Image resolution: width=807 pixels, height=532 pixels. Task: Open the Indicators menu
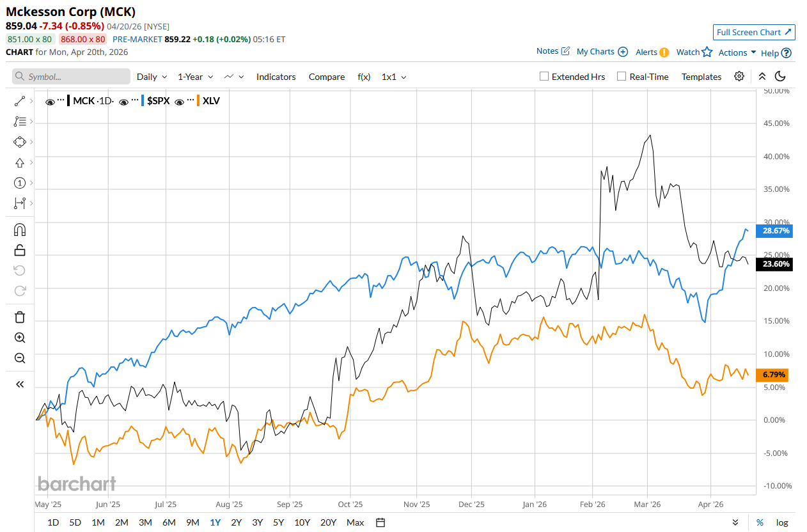pyautogui.click(x=276, y=77)
